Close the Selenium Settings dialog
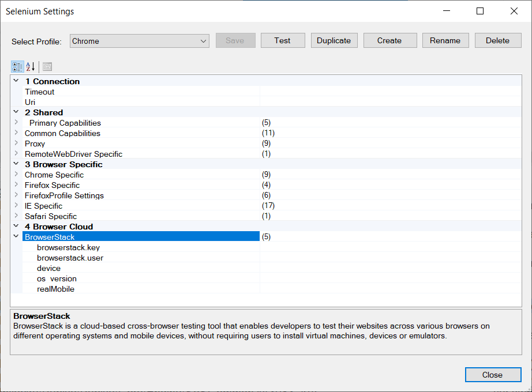This screenshot has height=392, width=532. 493,375
